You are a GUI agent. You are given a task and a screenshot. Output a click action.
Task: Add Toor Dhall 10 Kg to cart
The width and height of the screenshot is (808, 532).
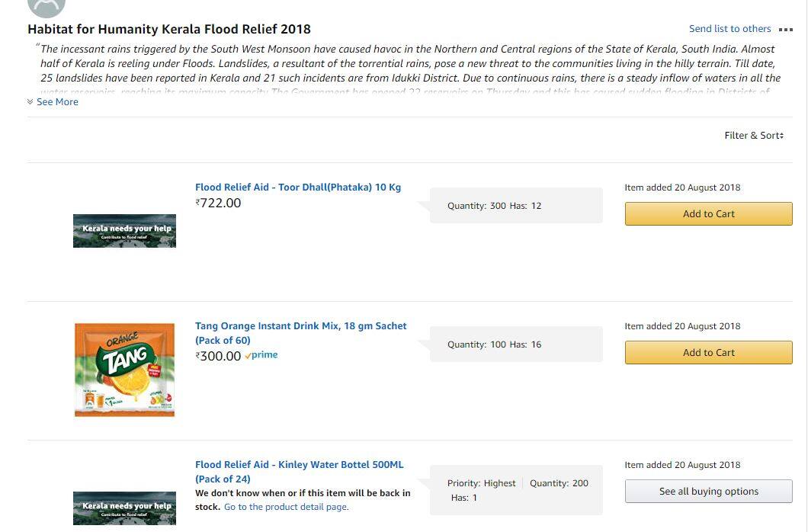708,214
